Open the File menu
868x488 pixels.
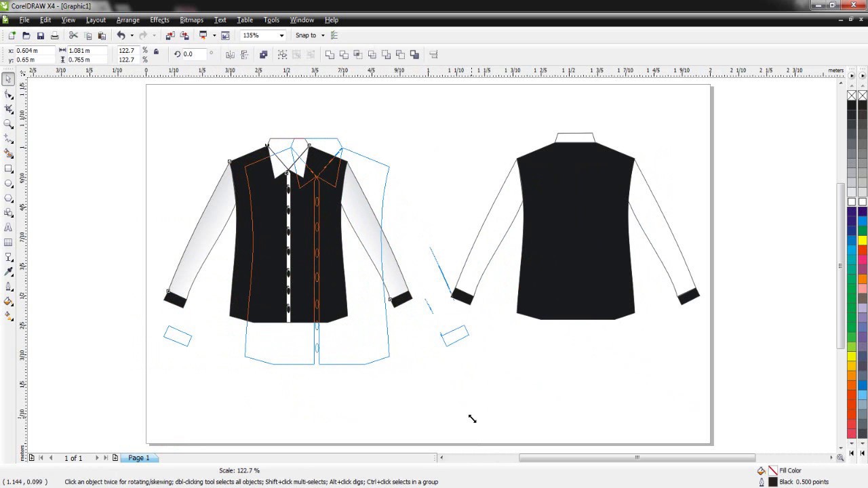click(24, 20)
